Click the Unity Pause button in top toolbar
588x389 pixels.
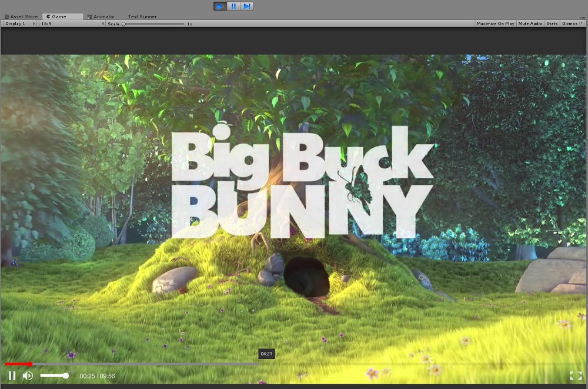pos(233,6)
